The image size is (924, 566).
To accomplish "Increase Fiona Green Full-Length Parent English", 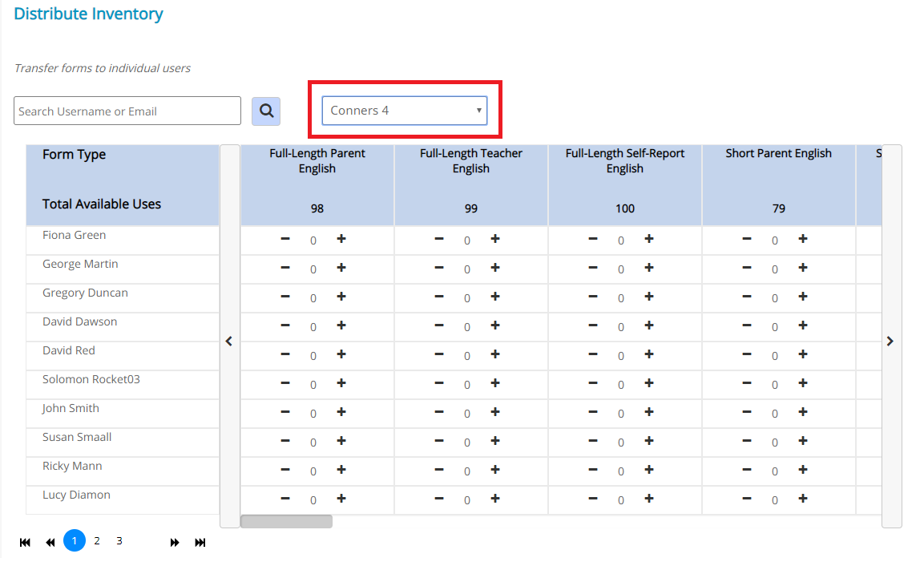I will click(x=341, y=239).
